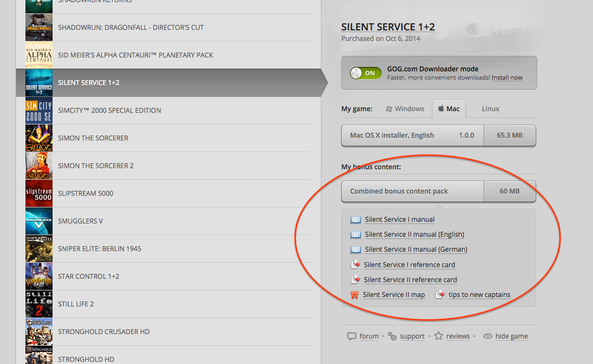Click the forum speech bubble icon
The width and height of the screenshot is (593, 364).
[x=352, y=336]
